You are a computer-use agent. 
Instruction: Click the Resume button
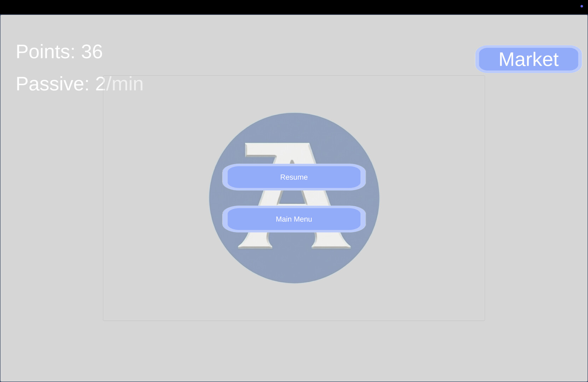tap(294, 177)
